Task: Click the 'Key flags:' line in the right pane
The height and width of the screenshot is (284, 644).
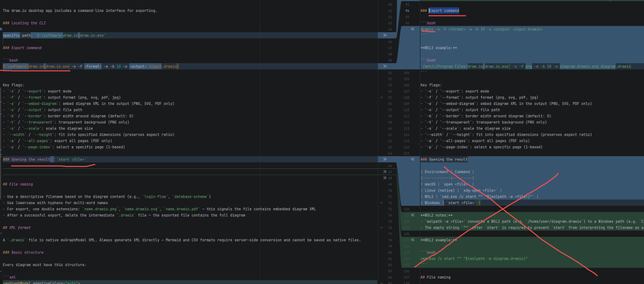Action: coord(431,85)
